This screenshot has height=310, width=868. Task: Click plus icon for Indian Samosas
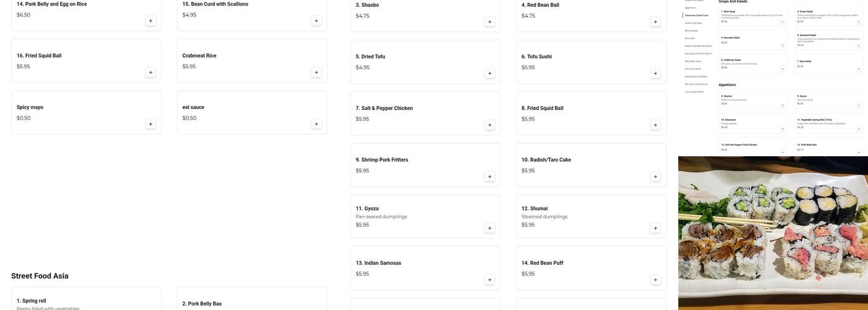(x=489, y=280)
